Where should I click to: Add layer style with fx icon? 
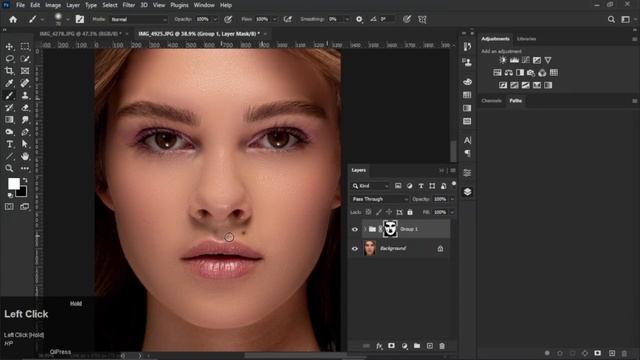[x=379, y=346]
